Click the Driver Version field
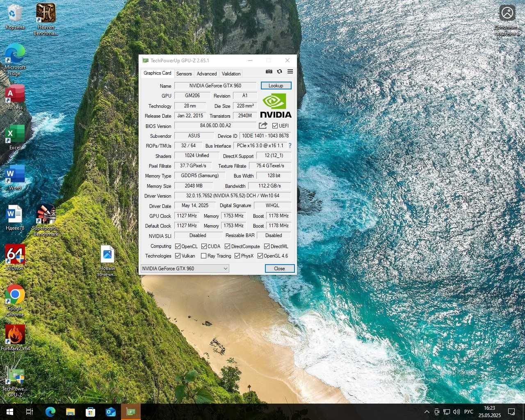The image size is (525, 420). [233, 196]
